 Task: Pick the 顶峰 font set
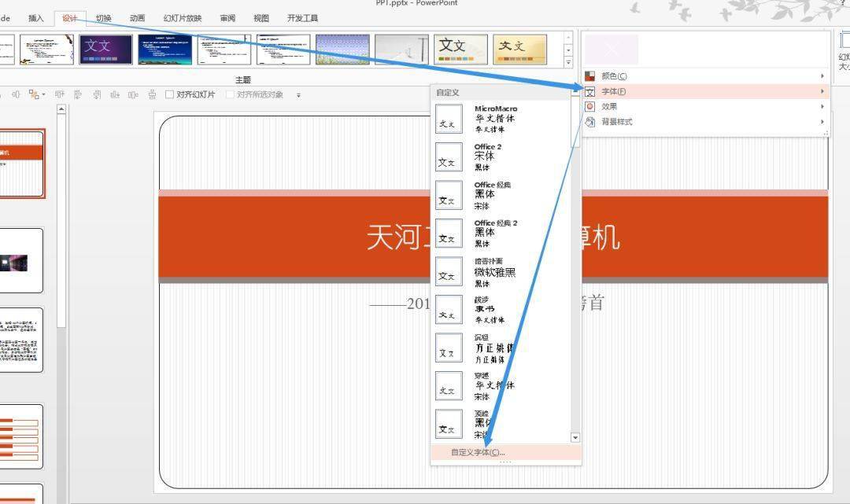(501, 425)
